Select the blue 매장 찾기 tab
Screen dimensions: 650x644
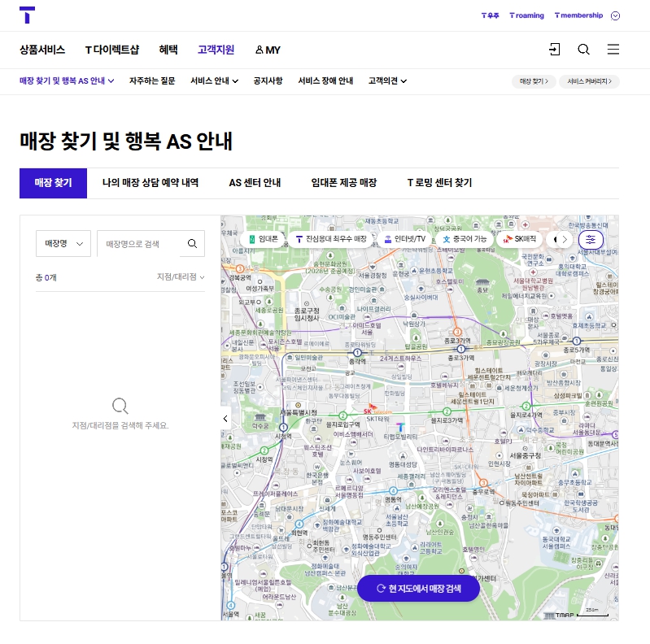[x=53, y=183]
